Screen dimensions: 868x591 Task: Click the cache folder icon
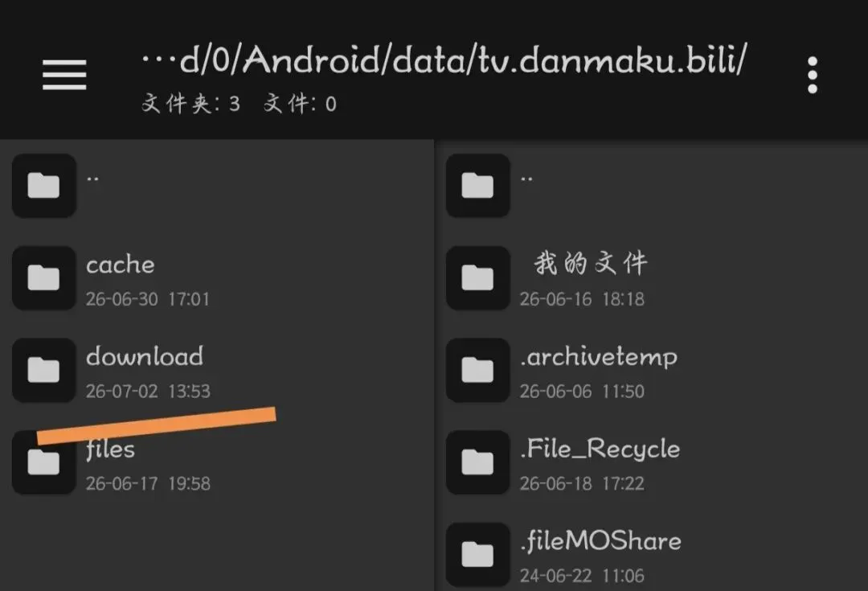[43, 277]
